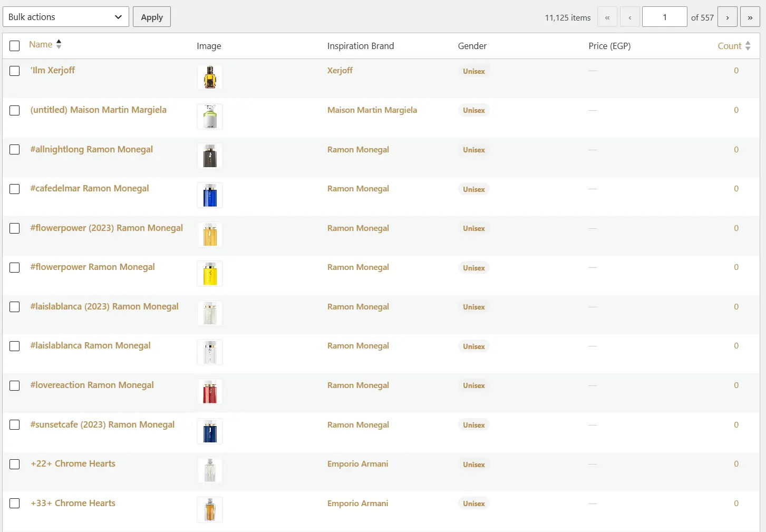Click the #laislablanca (2023) bottle thumbnail
Screen dimensions: 766x532
click(x=210, y=313)
